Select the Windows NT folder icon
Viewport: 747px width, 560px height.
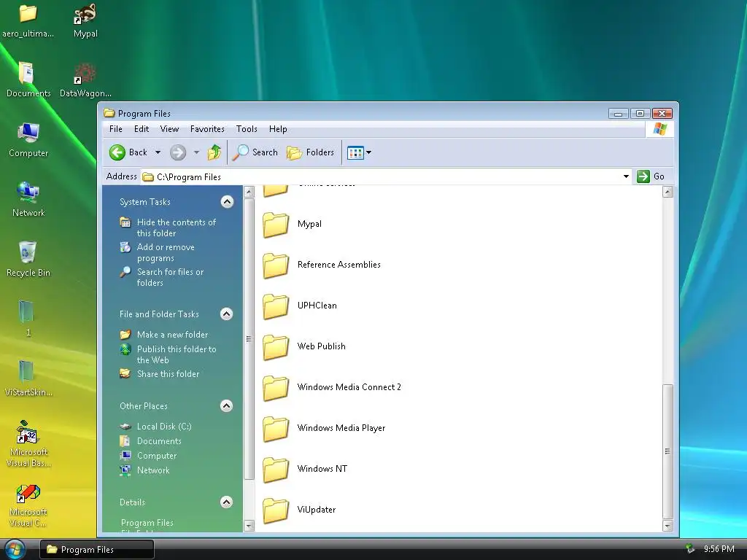pyautogui.click(x=276, y=470)
